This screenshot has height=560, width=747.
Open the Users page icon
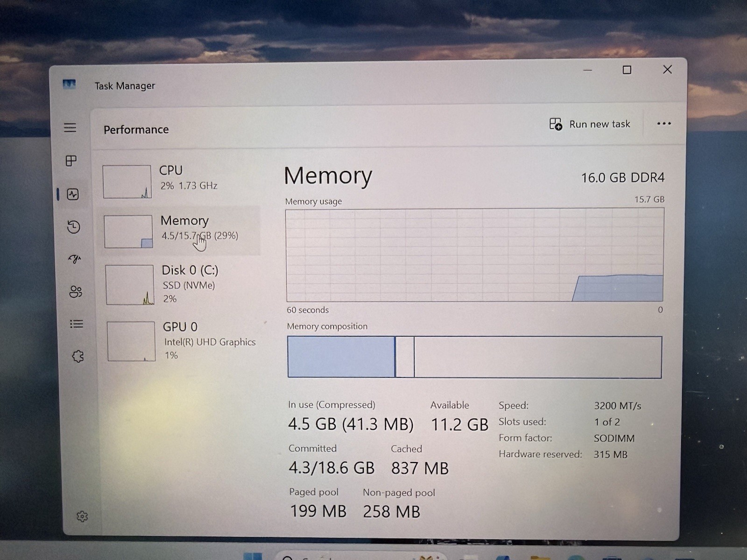pyautogui.click(x=76, y=292)
